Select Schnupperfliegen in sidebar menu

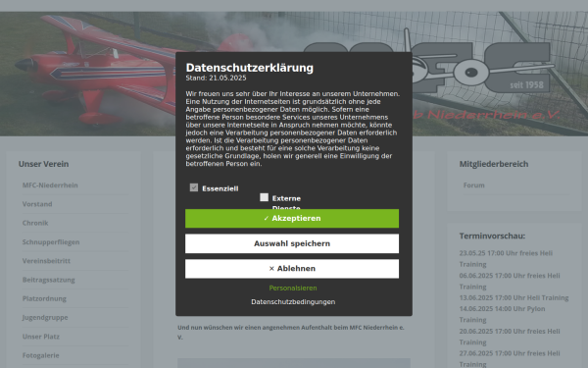(51, 241)
